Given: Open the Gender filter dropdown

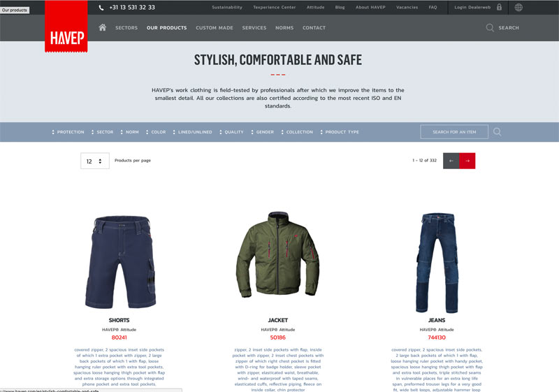Looking at the screenshot, I should (263, 132).
